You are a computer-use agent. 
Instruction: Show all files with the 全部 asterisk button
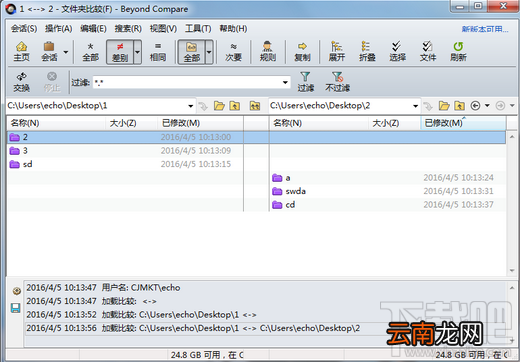tap(90, 52)
